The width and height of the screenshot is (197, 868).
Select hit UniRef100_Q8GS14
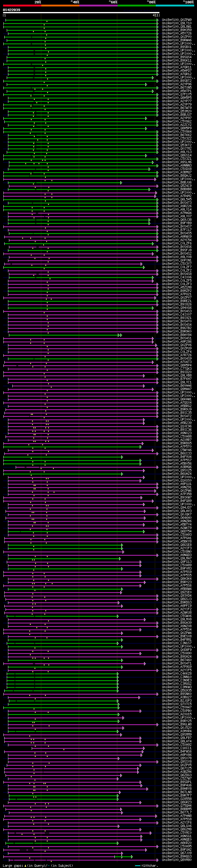(176, 155)
